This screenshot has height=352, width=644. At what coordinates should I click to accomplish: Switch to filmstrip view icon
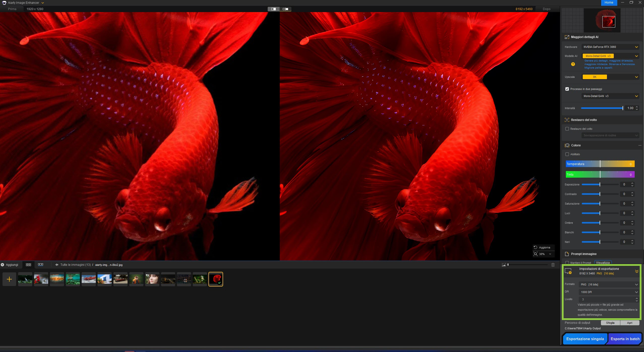41,265
